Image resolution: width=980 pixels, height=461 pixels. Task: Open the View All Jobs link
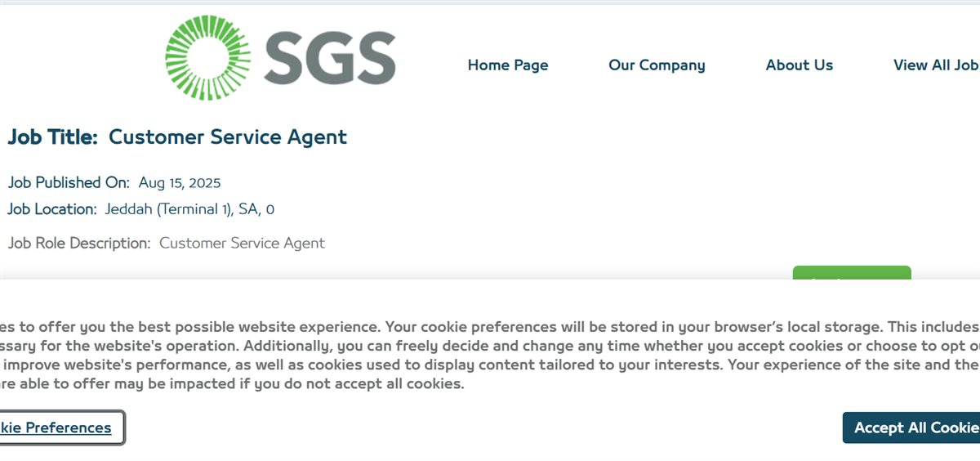937,65
